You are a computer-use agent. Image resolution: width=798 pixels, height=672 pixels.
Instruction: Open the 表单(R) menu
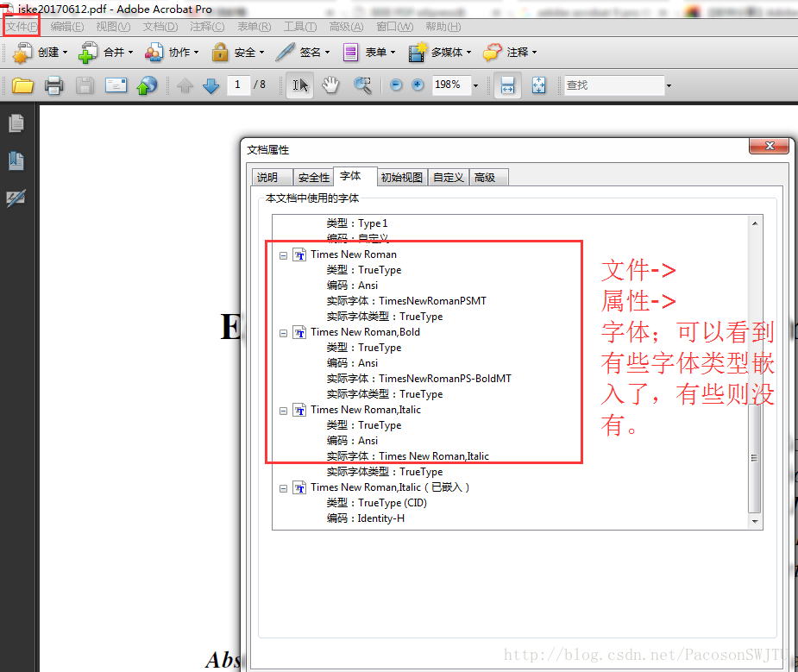[x=254, y=27]
